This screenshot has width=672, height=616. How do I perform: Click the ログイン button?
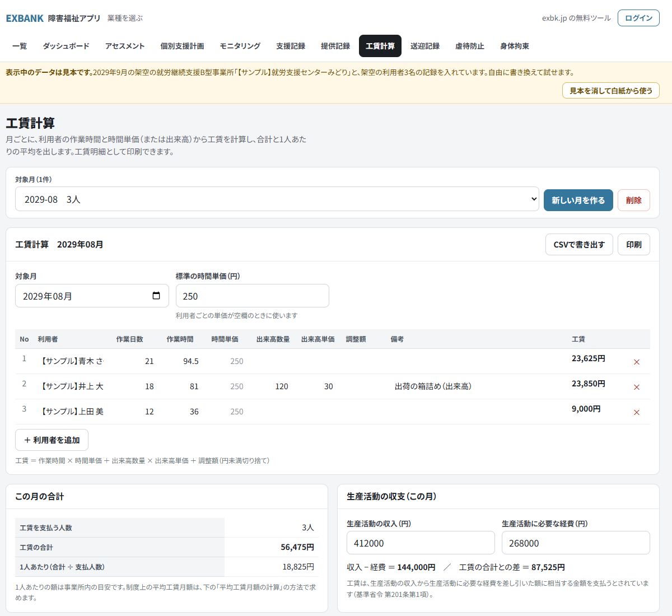[x=638, y=18]
